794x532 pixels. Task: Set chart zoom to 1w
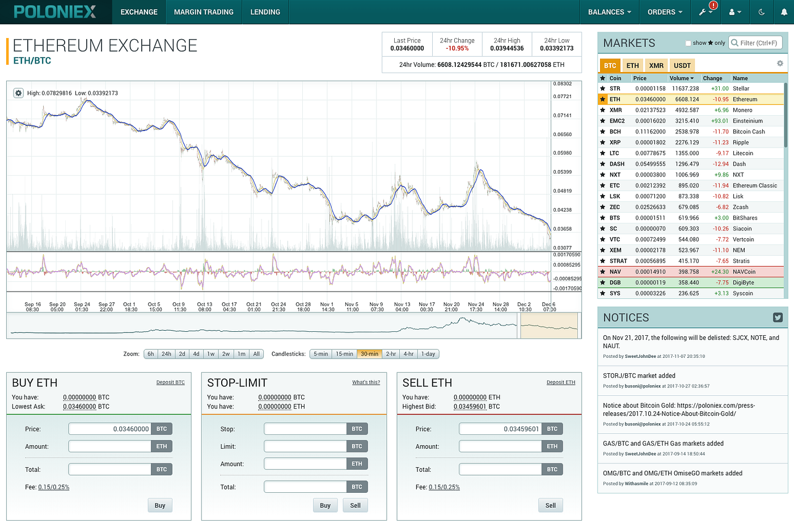tap(210, 354)
